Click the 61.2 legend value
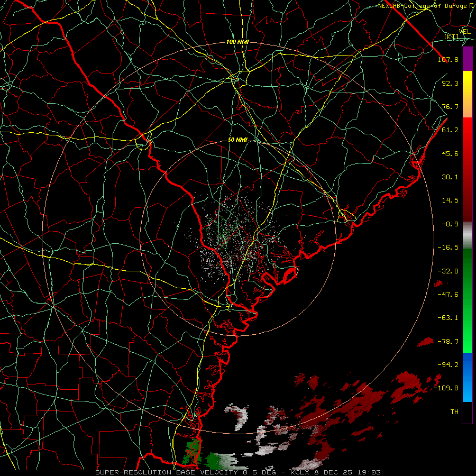This screenshot has height=476, width=476. pyautogui.click(x=450, y=130)
